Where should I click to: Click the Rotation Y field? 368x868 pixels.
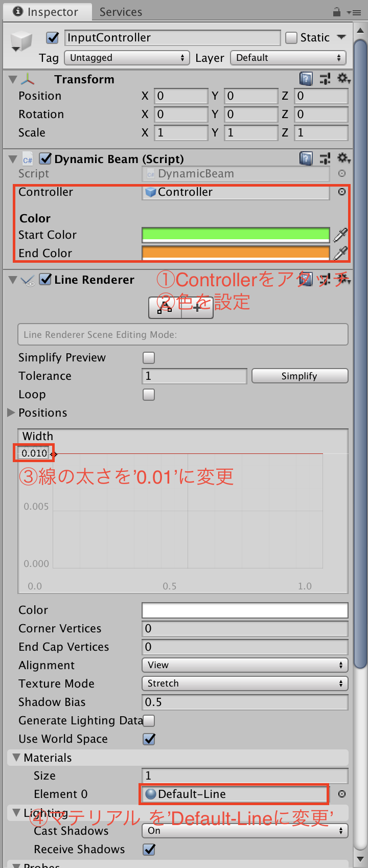pos(251,115)
